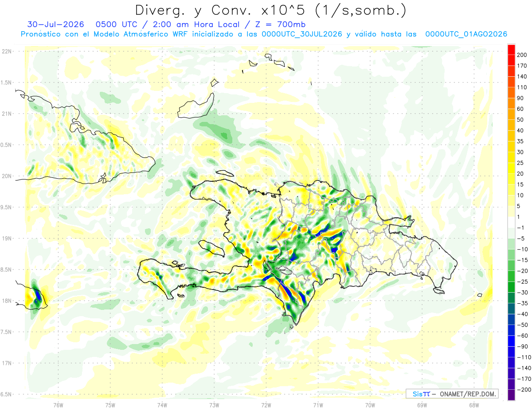Click the colorbar value '110' (positive)
The image size is (532, 411).
[x=522, y=87]
